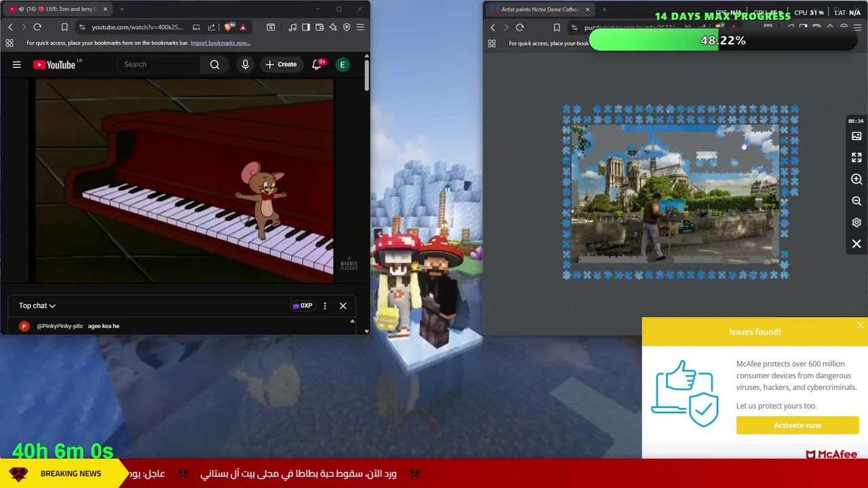This screenshot has width=868, height=488.
Task: Open puzzle settings gear
Action: click(856, 222)
